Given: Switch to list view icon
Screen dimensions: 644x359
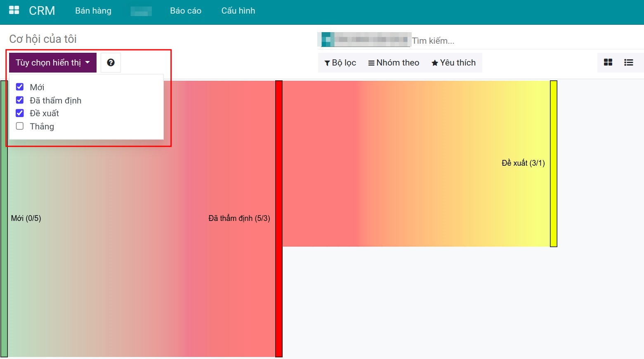Looking at the screenshot, I should pos(628,63).
